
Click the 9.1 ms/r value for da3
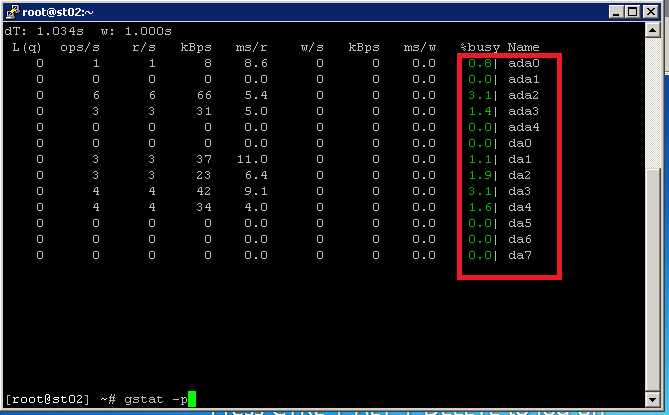click(256, 191)
